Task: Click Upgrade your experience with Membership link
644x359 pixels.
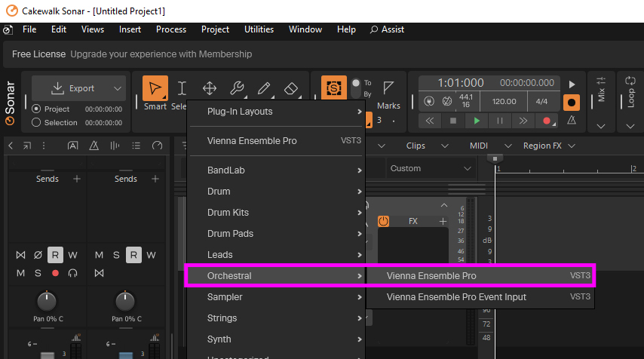Action: [161, 54]
